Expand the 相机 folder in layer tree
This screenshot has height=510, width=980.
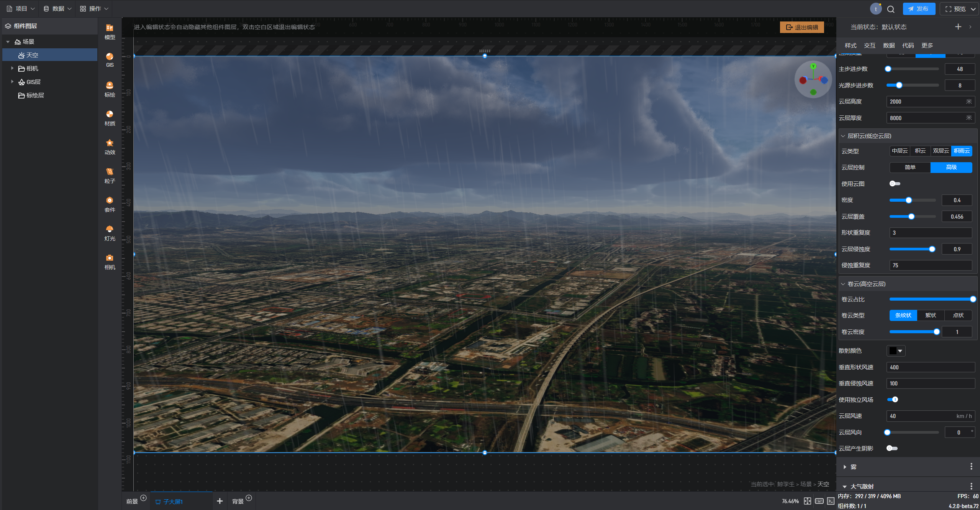(x=12, y=68)
